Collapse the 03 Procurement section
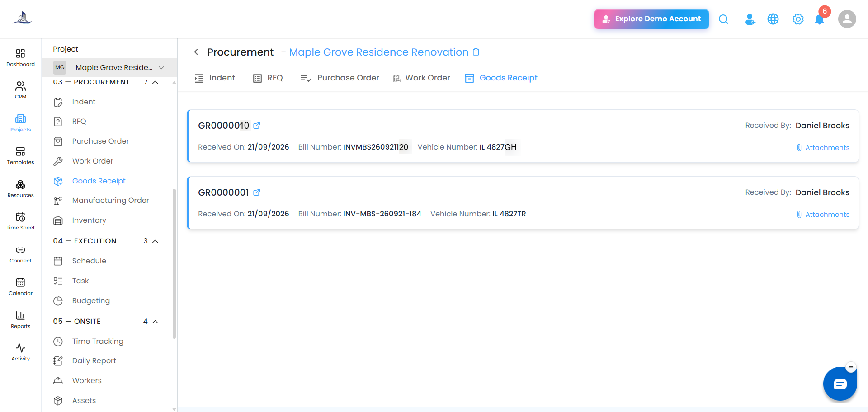 tap(155, 82)
